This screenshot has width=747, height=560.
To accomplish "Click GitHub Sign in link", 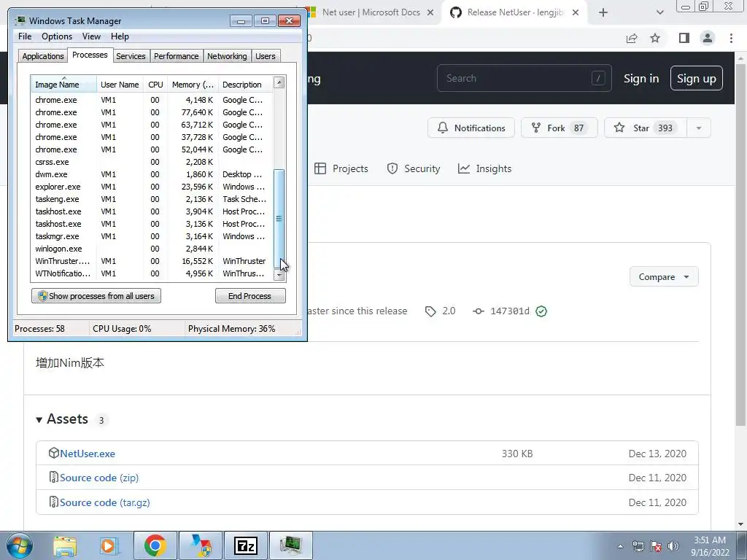I will (641, 79).
